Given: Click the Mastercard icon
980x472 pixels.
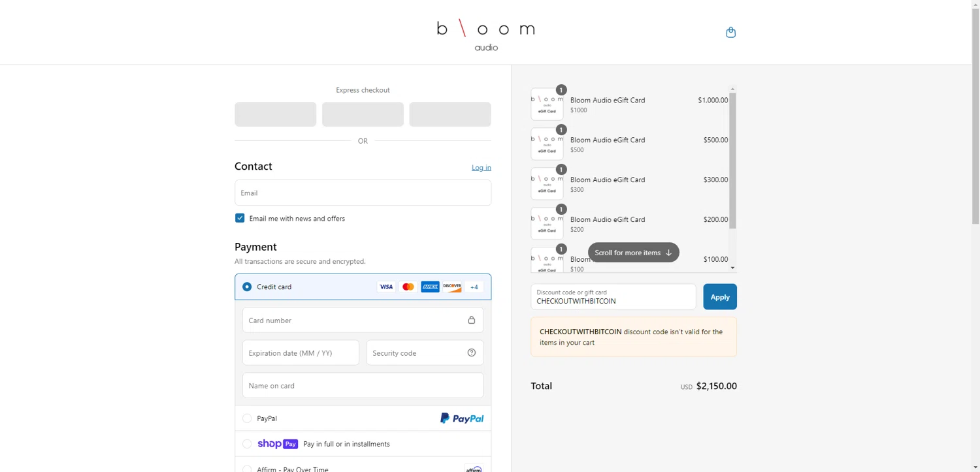Looking at the screenshot, I should click(x=408, y=287).
